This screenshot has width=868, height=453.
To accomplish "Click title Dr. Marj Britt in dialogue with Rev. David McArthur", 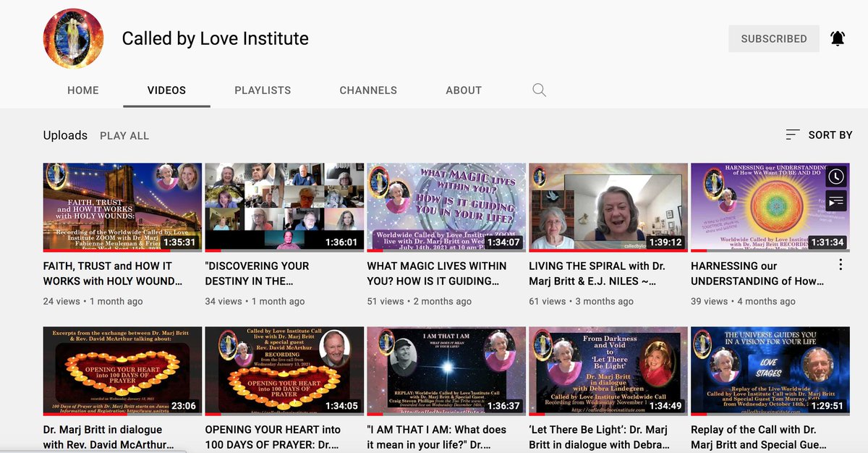I will pyautogui.click(x=109, y=437).
